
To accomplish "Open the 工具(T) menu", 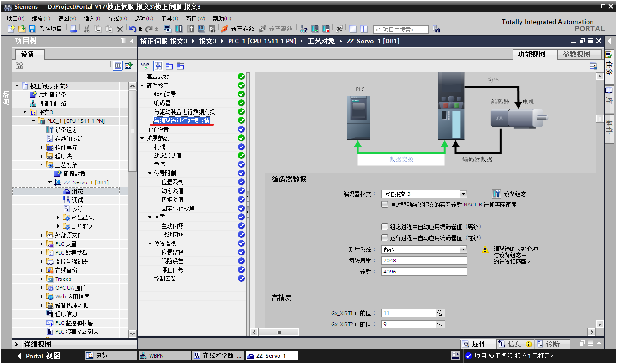I will tap(169, 18).
